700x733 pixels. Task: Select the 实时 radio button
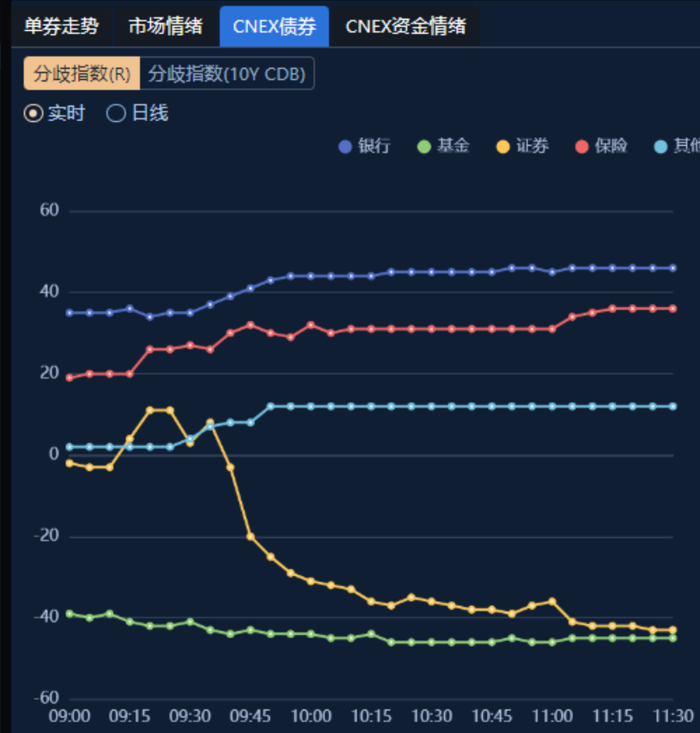pos(54,113)
